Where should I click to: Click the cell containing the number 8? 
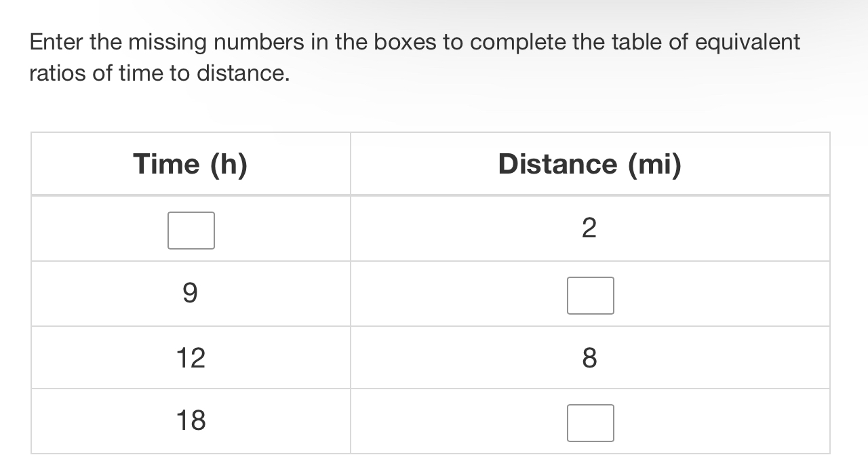[589, 357]
